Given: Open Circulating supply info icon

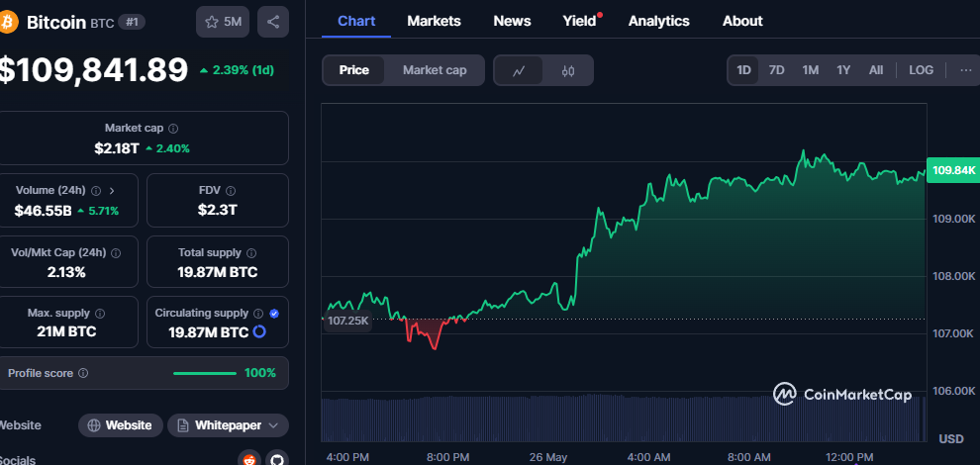Looking at the screenshot, I should click(x=258, y=313).
